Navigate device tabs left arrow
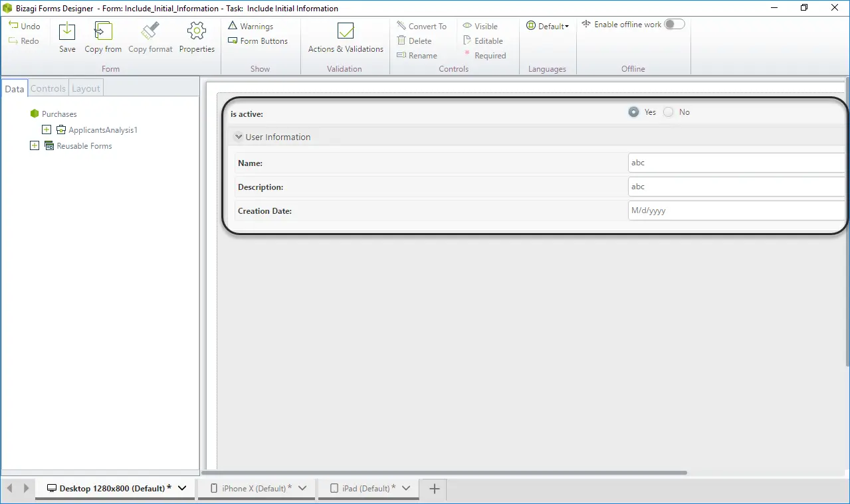Viewport: 850px width, 504px height. [10, 488]
